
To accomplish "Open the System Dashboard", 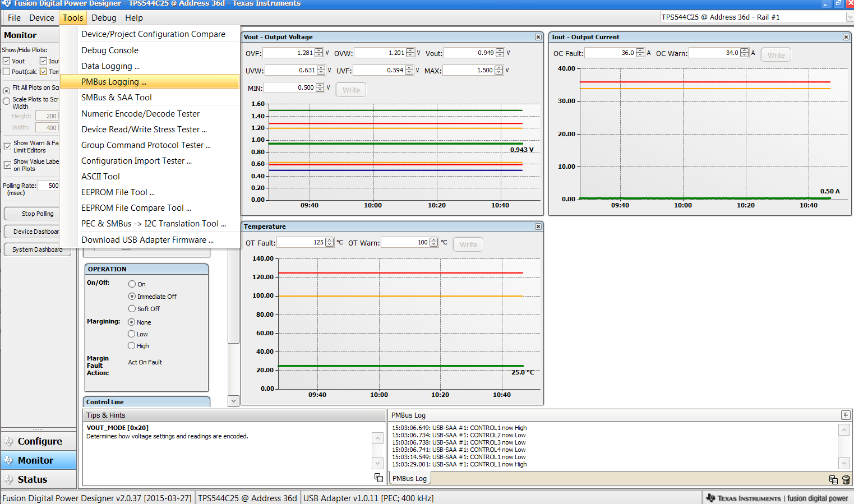I will (x=37, y=249).
